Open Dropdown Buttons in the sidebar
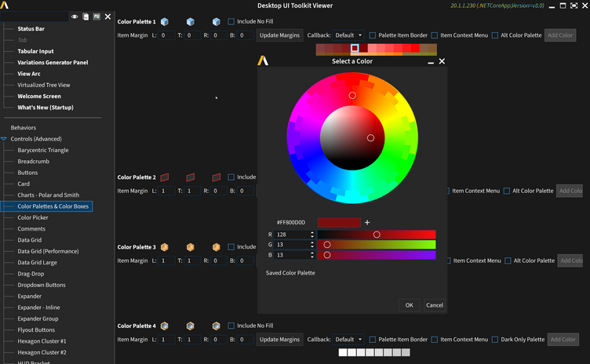 coord(42,285)
